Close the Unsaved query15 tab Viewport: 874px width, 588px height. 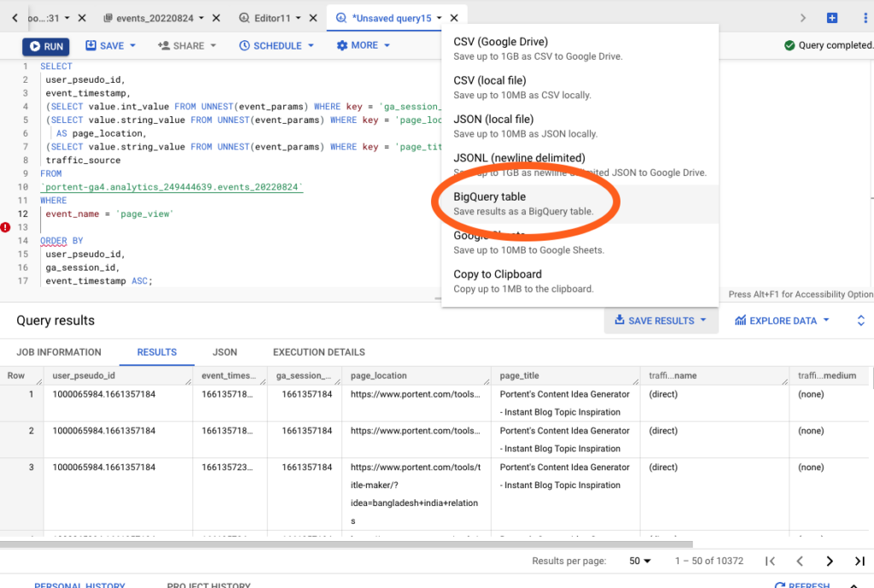click(454, 18)
